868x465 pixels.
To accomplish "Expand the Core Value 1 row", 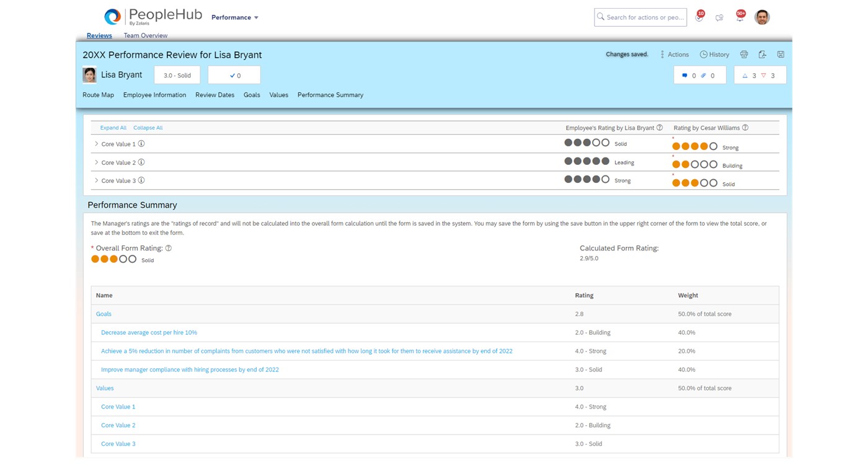I will [97, 144].
